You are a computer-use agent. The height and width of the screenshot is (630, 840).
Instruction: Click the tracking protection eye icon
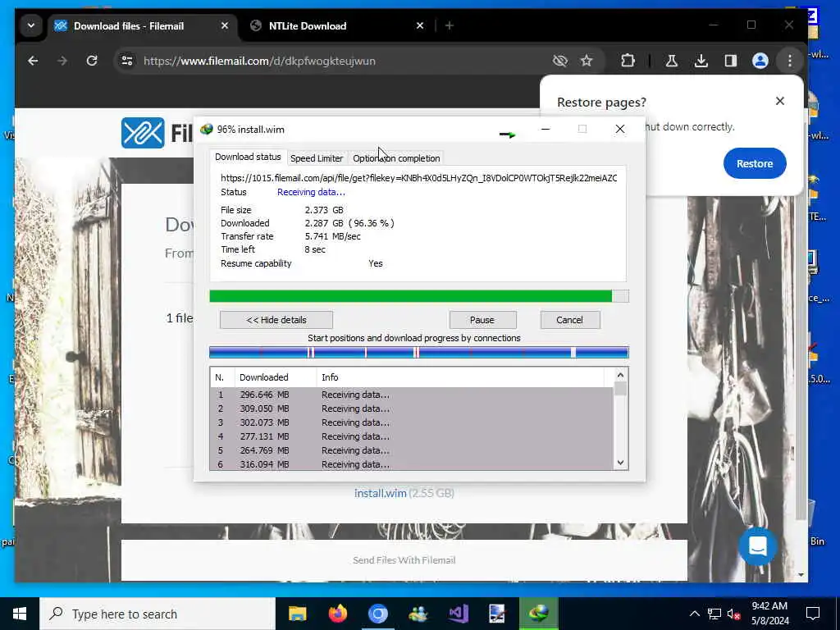click(x=559, y=61)
